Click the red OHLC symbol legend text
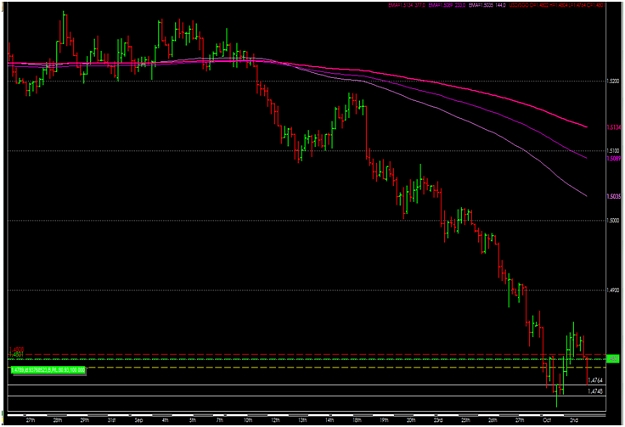 click(x=556, y=5)
